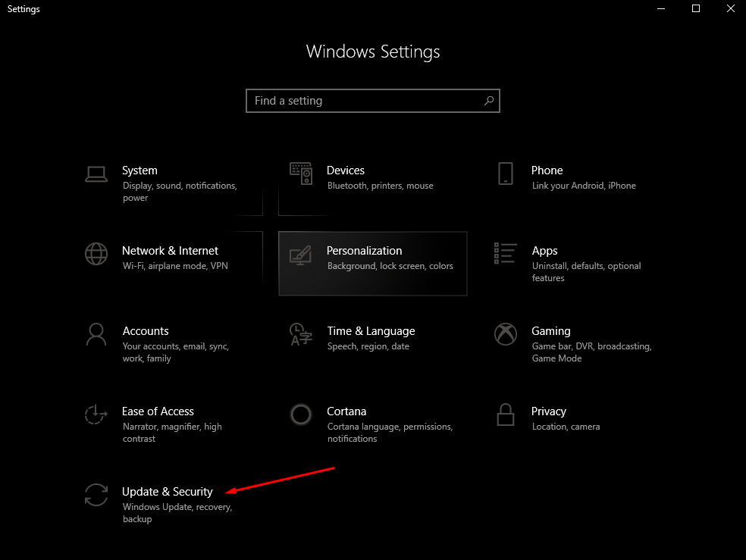746x560 pixels.
Task: Go to Network & Internet settings text
Action: (170, 251)
